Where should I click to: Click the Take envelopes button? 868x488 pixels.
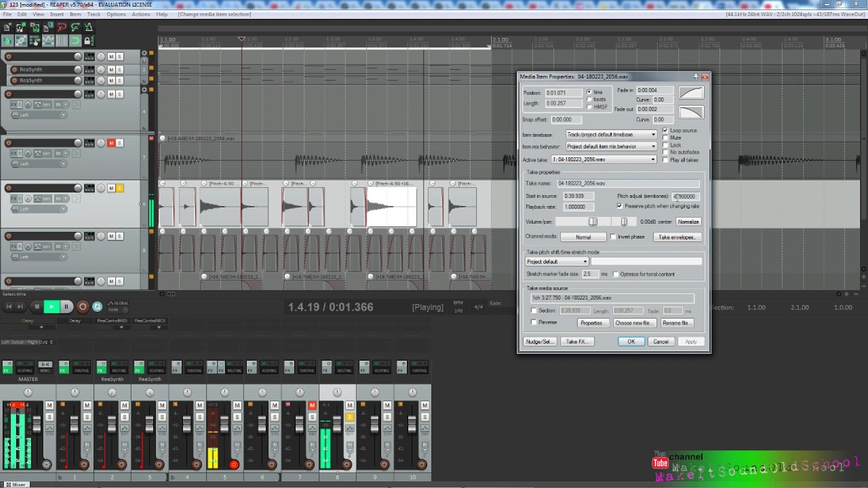point(677,237)
